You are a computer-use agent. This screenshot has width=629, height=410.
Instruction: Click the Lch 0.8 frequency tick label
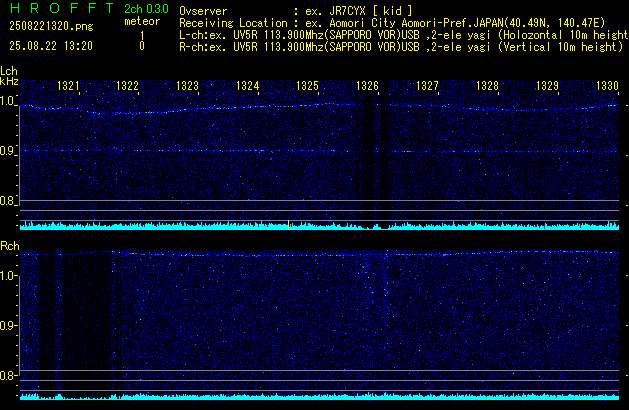(8, 201)
